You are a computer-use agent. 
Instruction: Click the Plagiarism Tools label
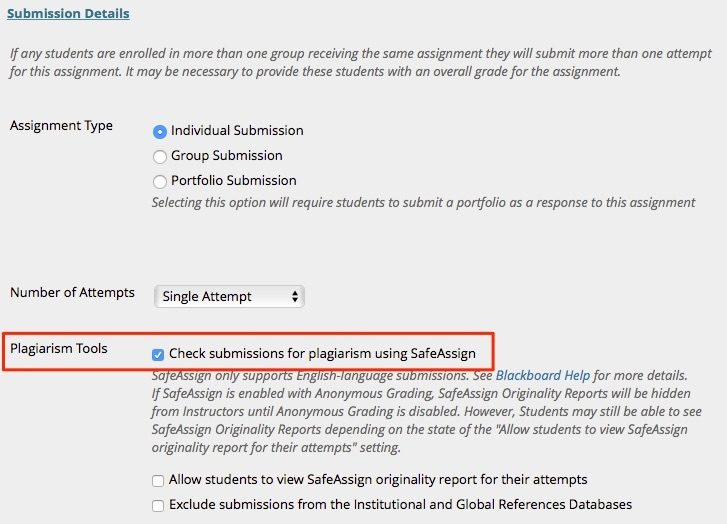pos(59,349)
